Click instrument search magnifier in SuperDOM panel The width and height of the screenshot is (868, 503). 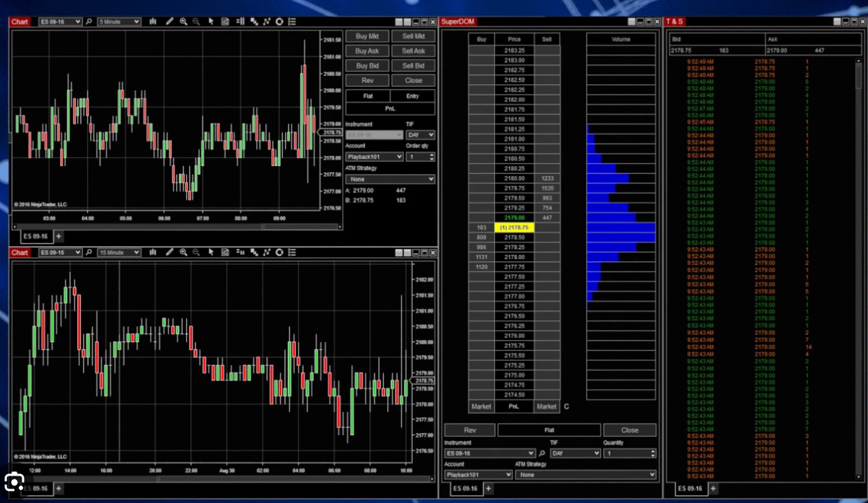click(x=542, y=453)
